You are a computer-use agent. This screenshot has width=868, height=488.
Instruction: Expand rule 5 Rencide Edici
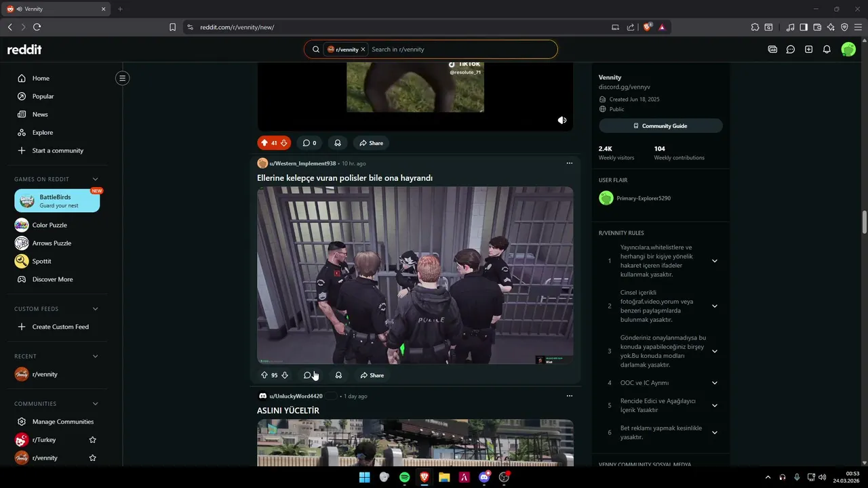[x=714, y=405]
